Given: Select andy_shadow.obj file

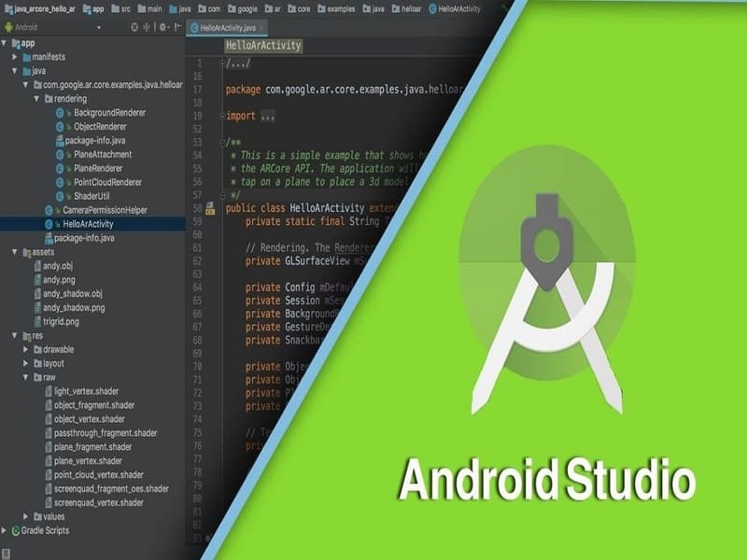Looking at the screenshot, I should [x=68, y=294].
